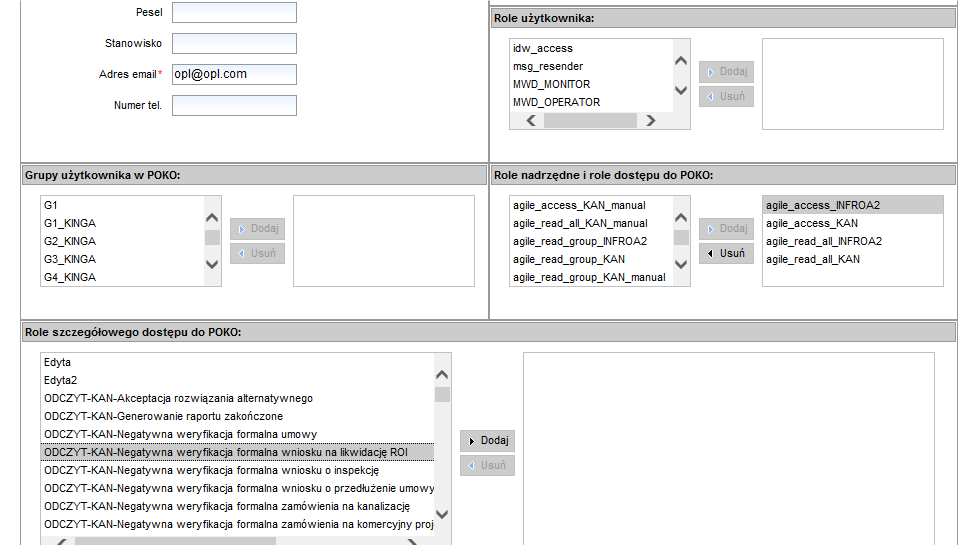968x545 pixels.
Task: Click Dodaj button in Grupy użytkownika section
Action: tap(257, 229)
